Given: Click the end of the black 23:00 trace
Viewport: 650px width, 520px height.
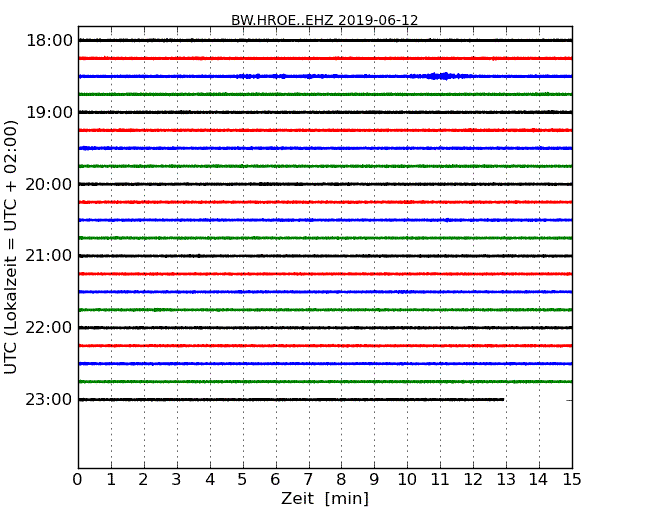Looking at the screenshot, I should coord(503,399).
